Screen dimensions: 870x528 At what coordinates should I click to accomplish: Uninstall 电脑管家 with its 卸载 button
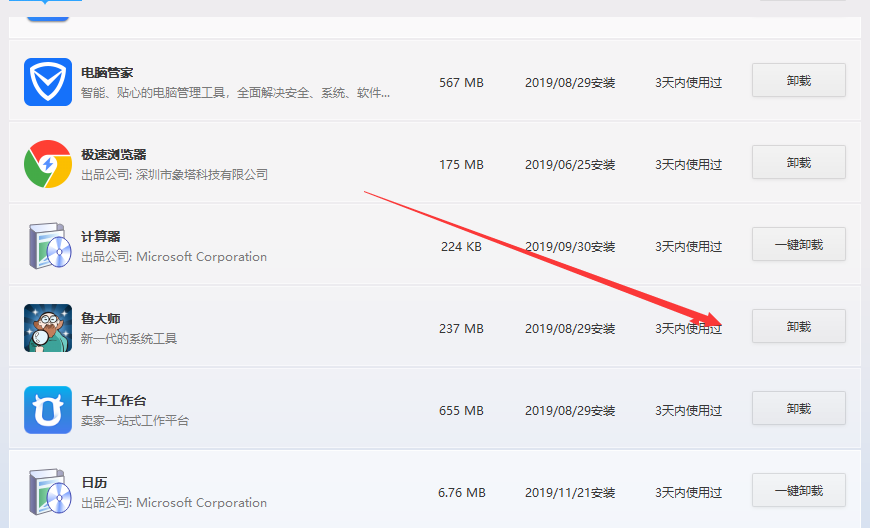point(798,80)
